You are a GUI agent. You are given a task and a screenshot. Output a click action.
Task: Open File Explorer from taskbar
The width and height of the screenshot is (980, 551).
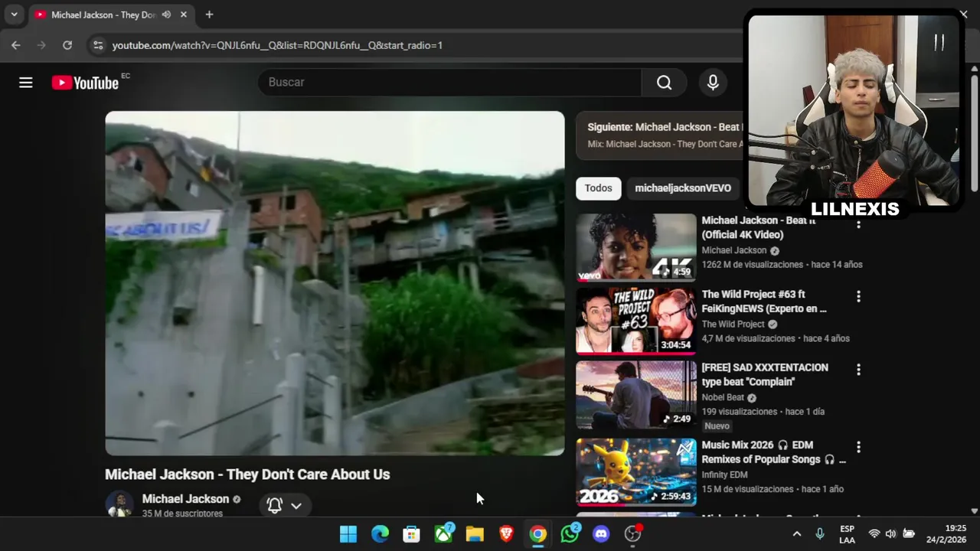click(x=475, y=534)
